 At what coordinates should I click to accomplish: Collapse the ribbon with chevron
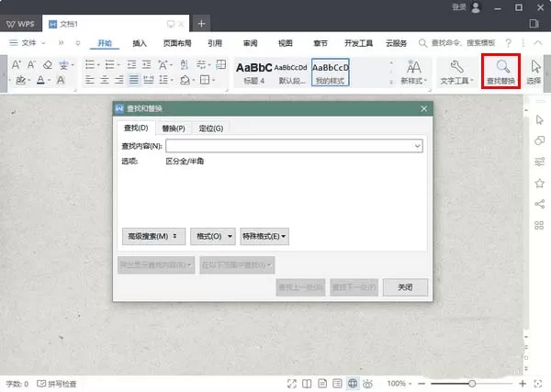click(538, 43)
